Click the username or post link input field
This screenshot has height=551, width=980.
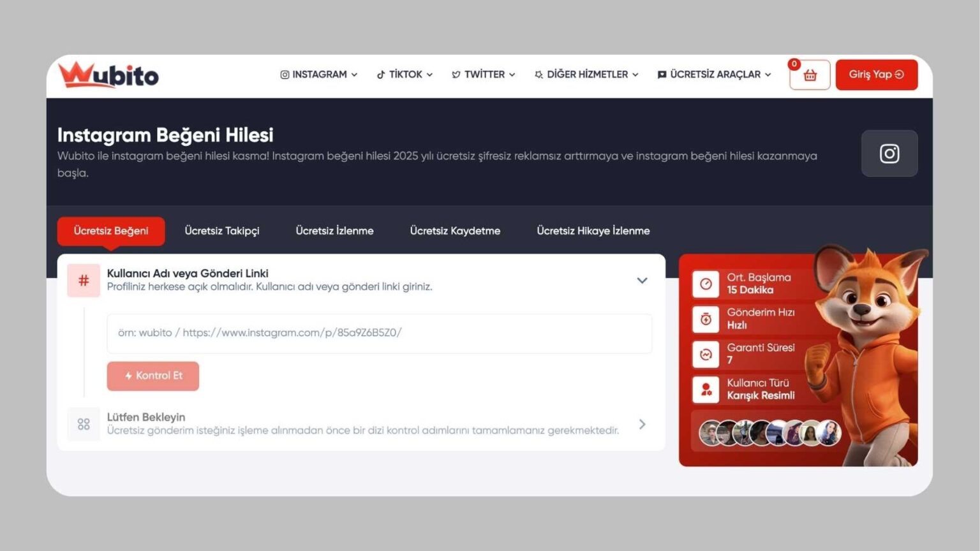coord(378,333)
